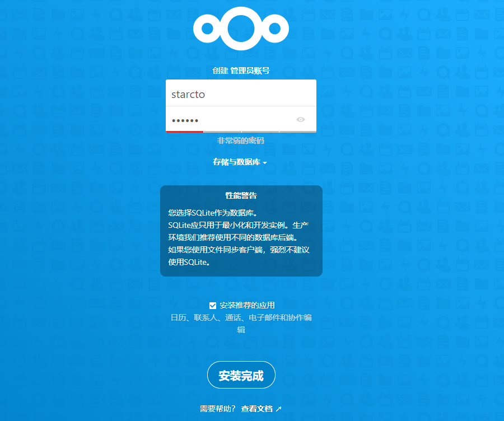Open the 查看文档 documentation link

coord(261,409)
